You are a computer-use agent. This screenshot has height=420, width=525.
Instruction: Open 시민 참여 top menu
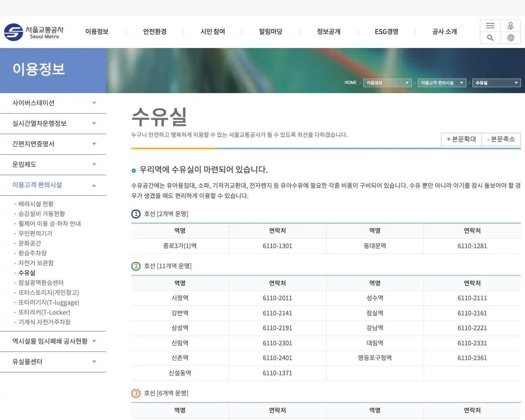(213, 32)
